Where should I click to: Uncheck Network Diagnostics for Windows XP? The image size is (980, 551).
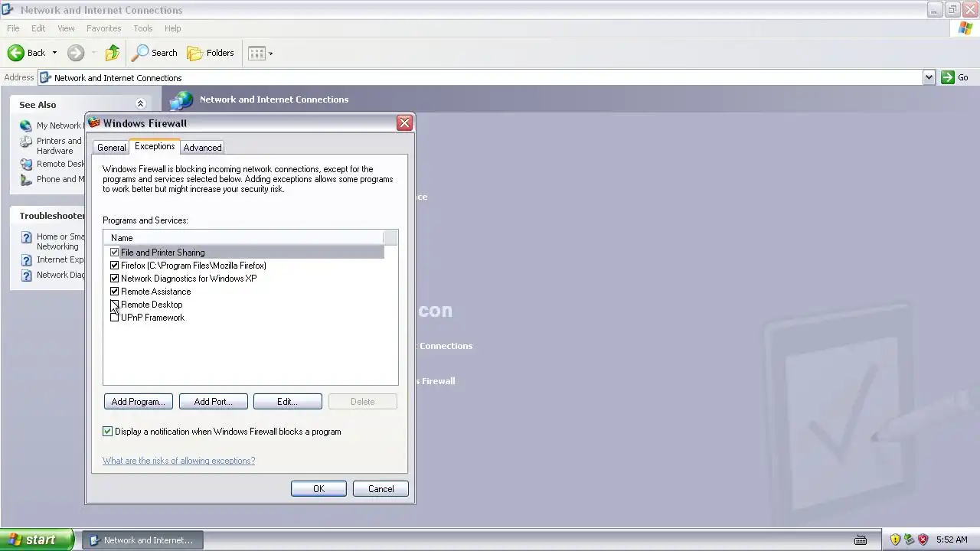115,279
